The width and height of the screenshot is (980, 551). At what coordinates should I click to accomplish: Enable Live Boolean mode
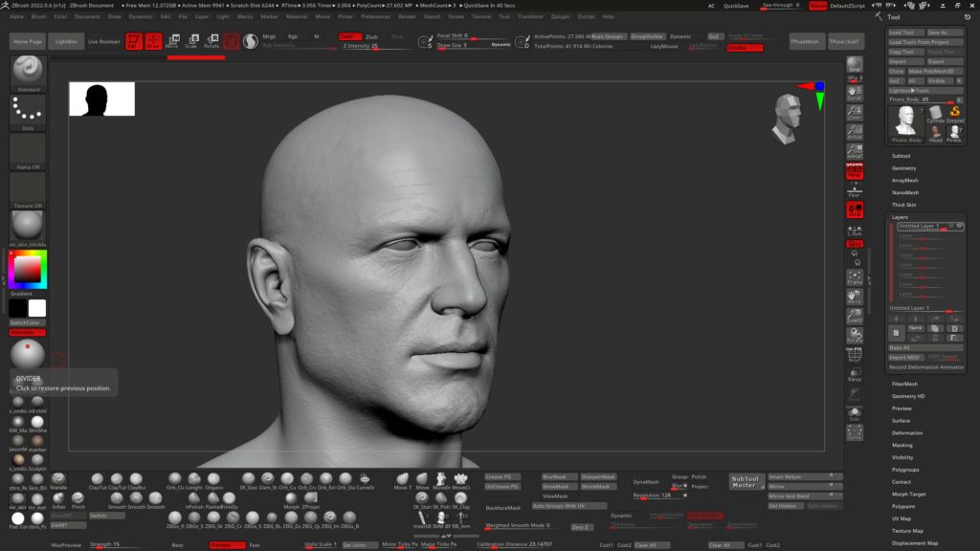point(104,42)
